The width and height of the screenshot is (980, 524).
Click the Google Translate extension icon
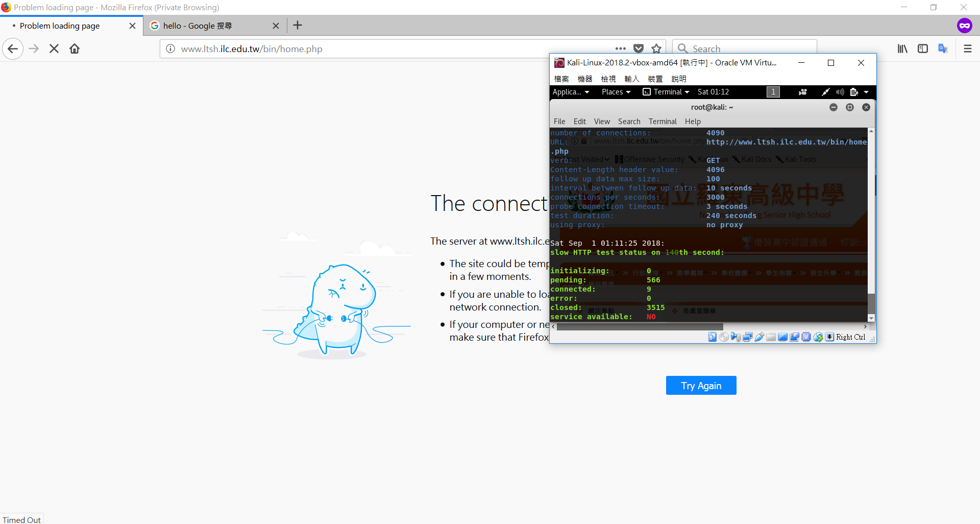pos(943,49)
